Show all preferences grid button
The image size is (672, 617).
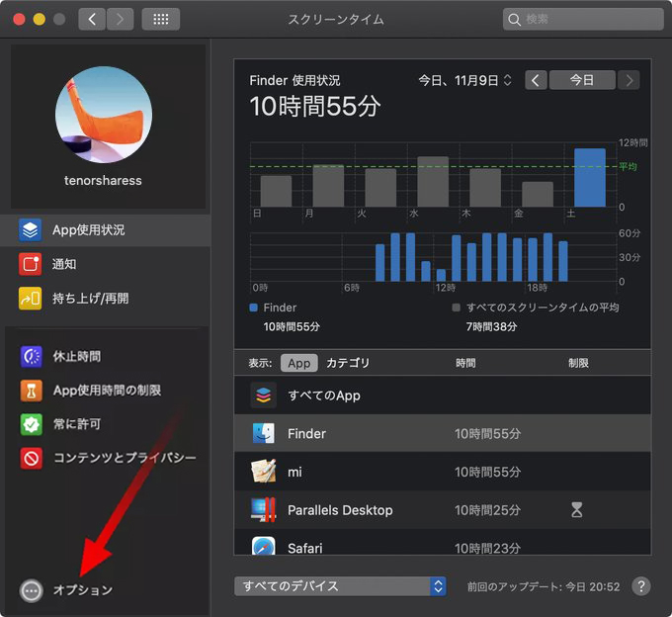tap(161, 19)
